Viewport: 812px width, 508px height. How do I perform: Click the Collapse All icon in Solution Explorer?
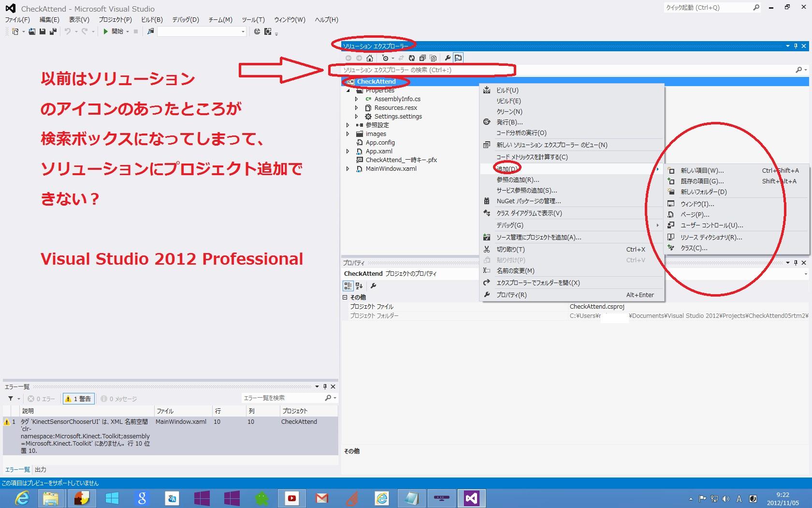click(422, 58)
